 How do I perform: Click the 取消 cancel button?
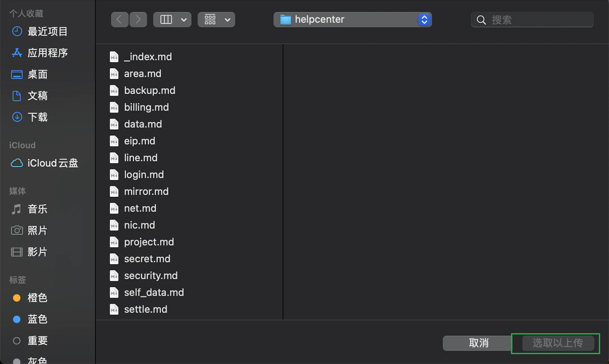click(x=478, y=343)
